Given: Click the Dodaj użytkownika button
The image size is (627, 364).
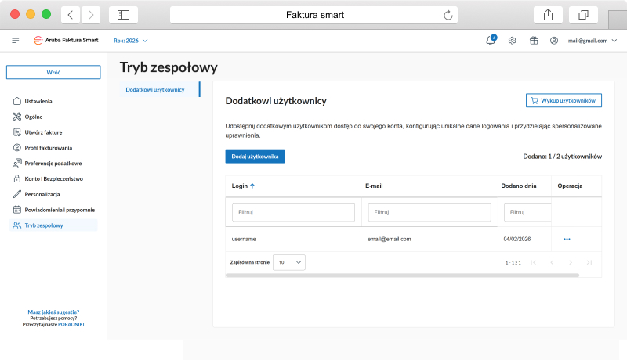Looking at the screenshot, I should [x=255, y=157].
